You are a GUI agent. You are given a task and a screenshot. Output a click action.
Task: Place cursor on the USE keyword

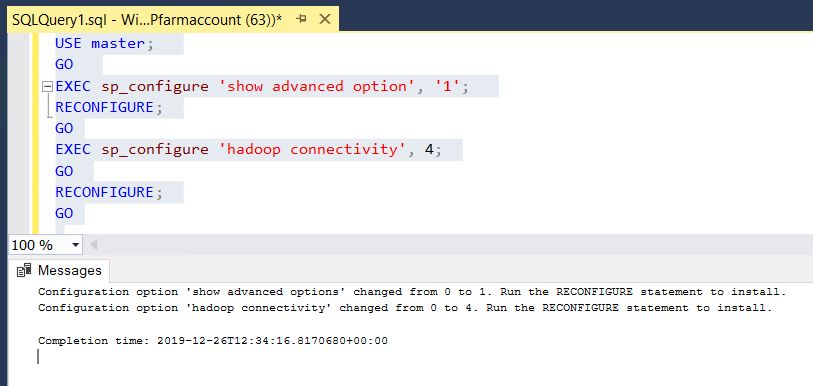(x=68, y=44)
